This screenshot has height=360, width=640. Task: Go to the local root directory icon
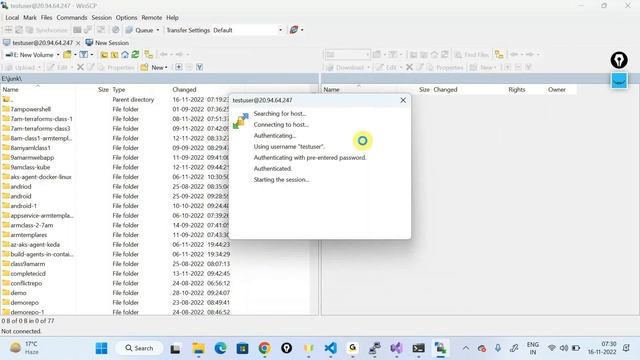click(115, 54)
